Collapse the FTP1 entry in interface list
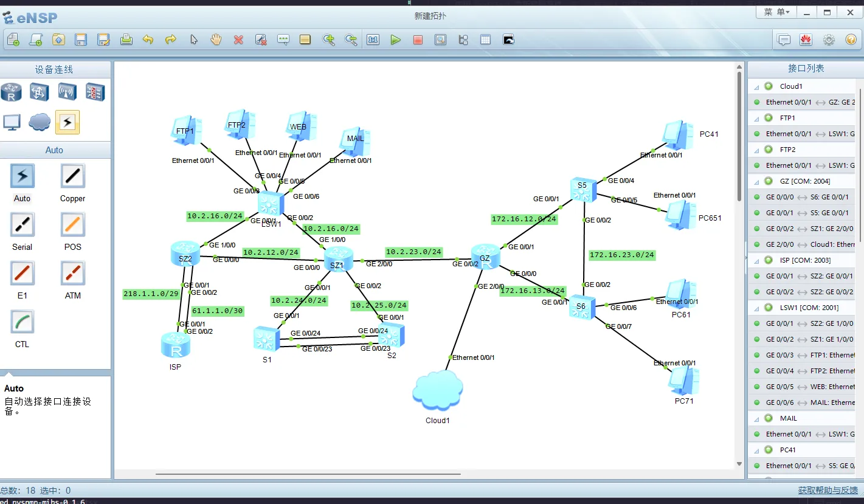The height and width of the screenshot is (504, 864). click(756, 118)
